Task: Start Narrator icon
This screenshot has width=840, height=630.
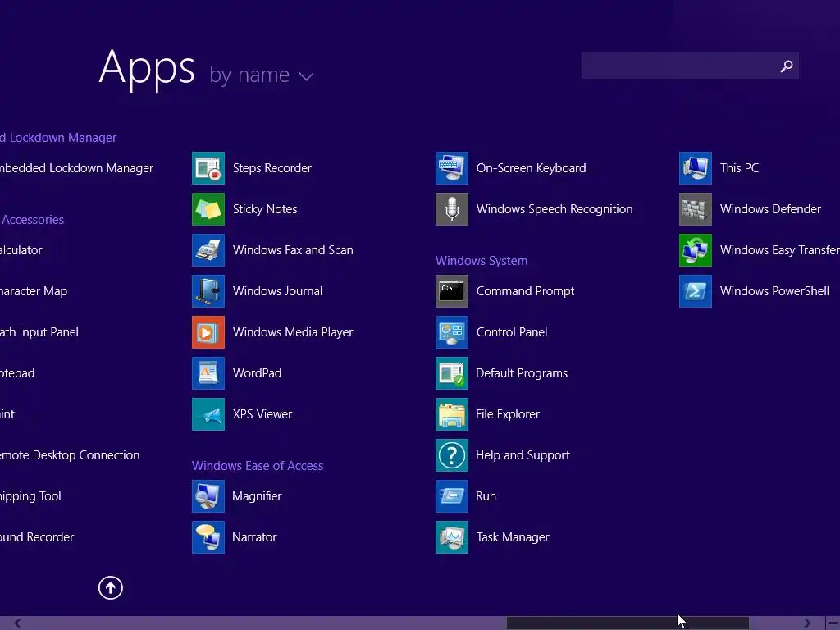Action: [208, 537]
